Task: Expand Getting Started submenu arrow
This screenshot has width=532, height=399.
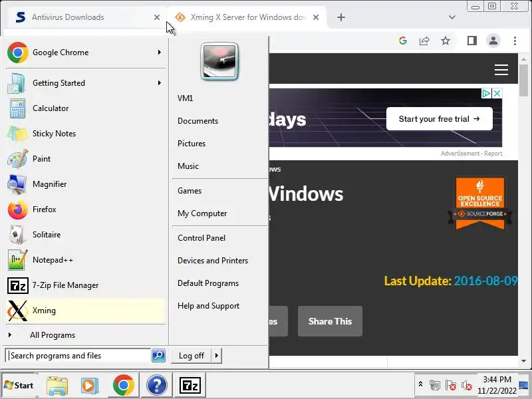Action: click(x=159, y=82)
